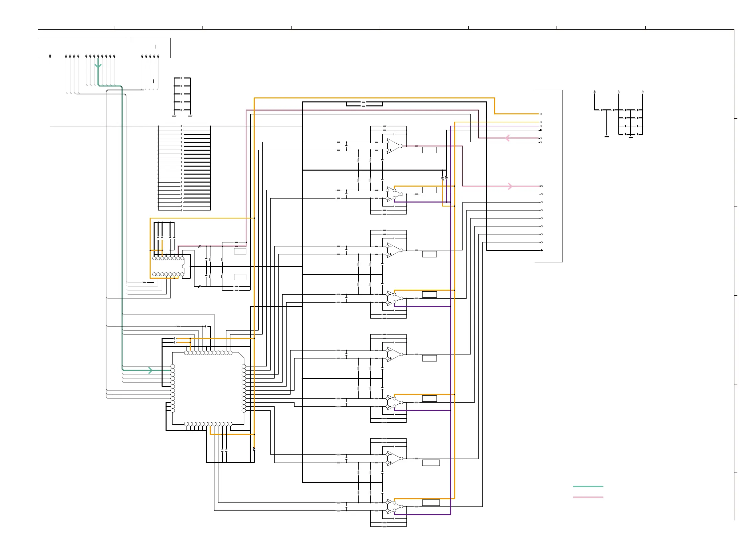
Task: Select the tall stacked capacitor bank
Action: 184,168
